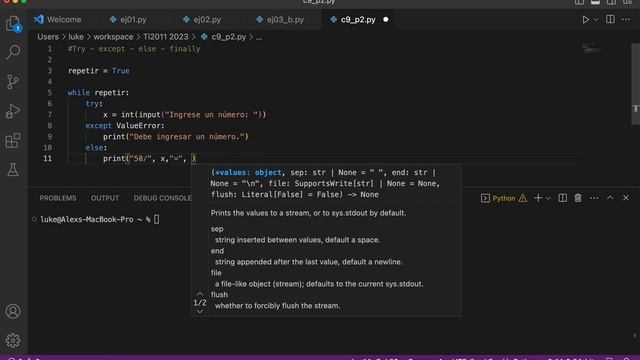Select the c9_p2.py editor tab
This screenshot has width=640, height=360.
[x=358, y=20]
